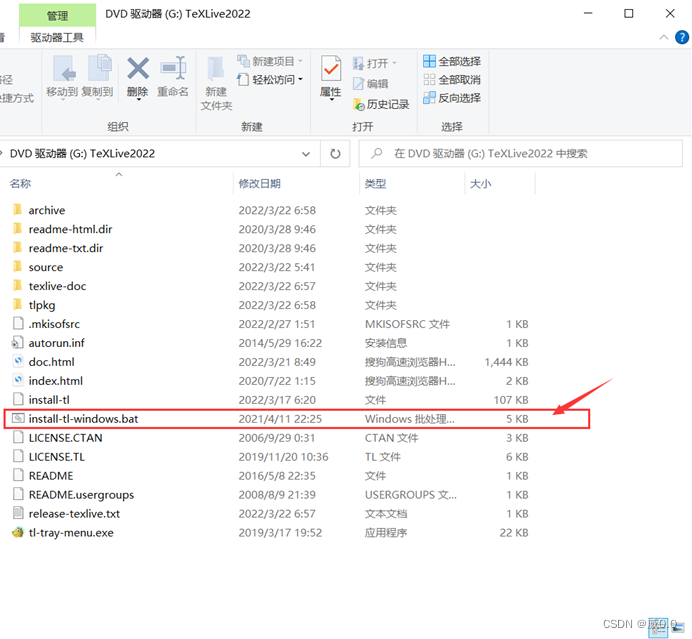Select the texlive-doc folder icon
The width and height of the screenshot is (692, 639).
tap(18, 285)
